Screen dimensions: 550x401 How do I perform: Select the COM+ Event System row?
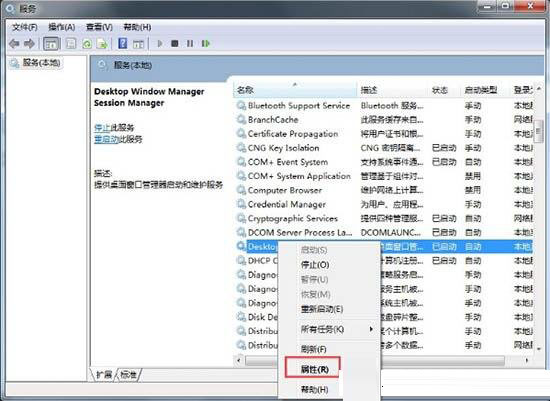[385, 162]
